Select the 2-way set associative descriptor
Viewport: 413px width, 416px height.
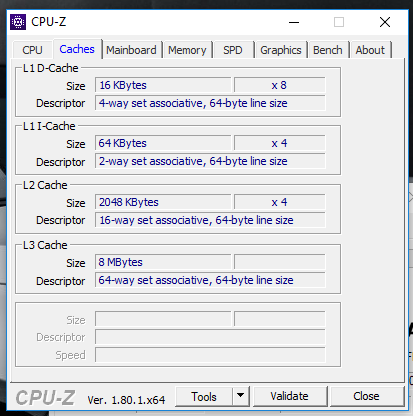click(x=210, y=161)
